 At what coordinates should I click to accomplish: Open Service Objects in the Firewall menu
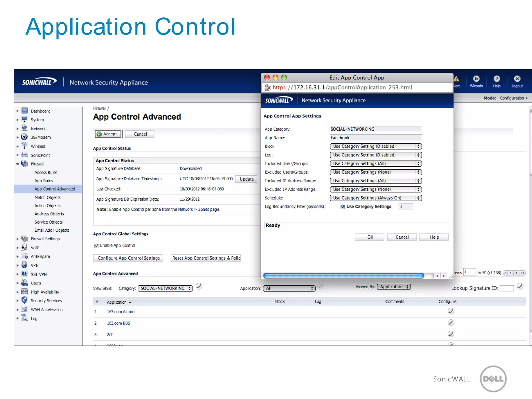click(x=49, y=222)
